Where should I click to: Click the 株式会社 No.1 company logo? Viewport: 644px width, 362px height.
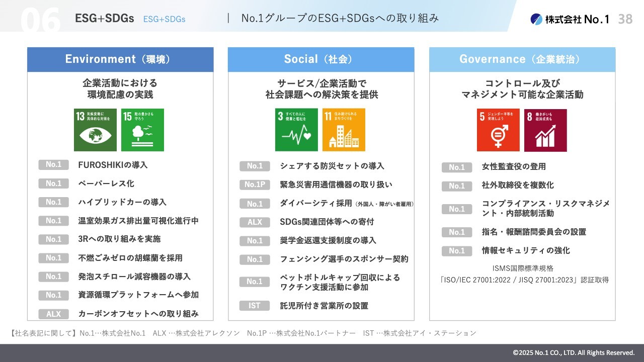[x=570, y=19]
